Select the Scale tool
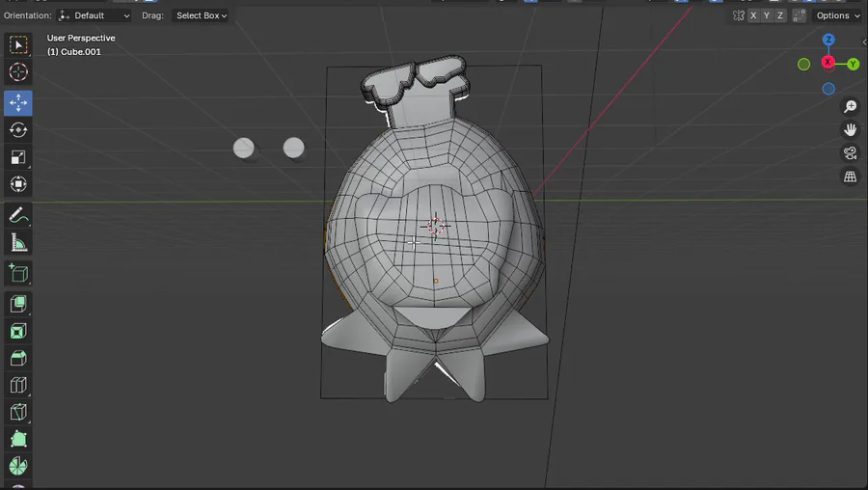868x490 pixels. [x=18, y=157]
